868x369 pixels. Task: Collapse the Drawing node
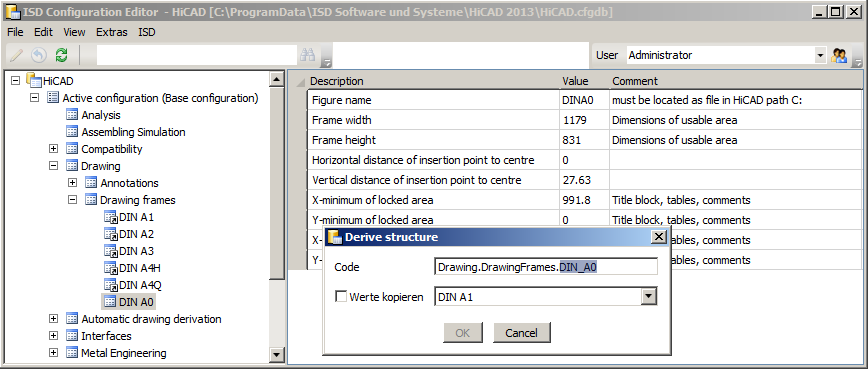53,165
